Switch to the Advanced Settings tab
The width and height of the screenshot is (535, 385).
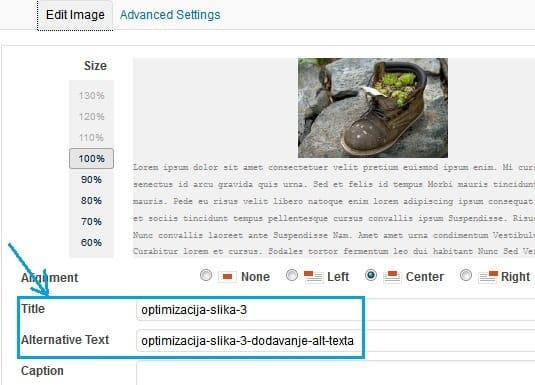pyautogui.click(x=170, y=15)
